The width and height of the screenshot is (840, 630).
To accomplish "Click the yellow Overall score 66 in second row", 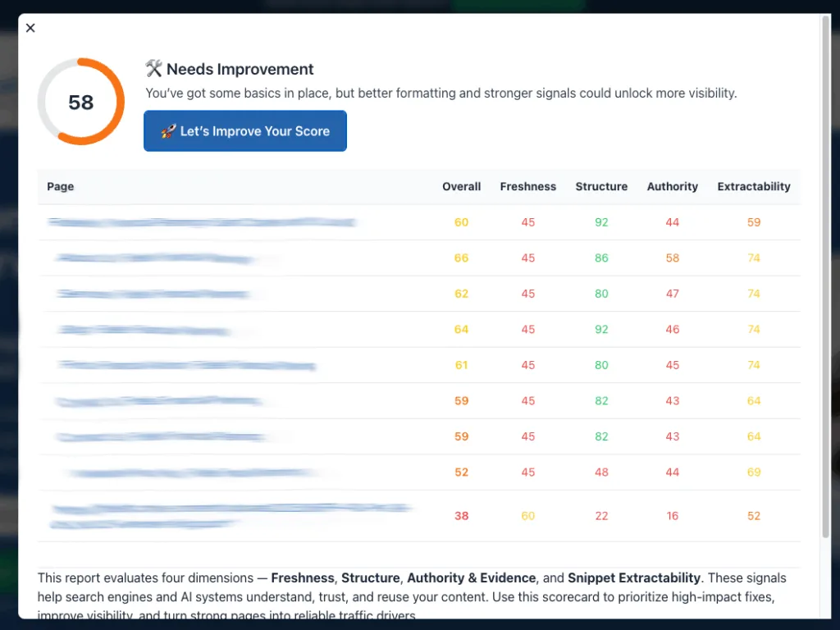I will point(461,258).
